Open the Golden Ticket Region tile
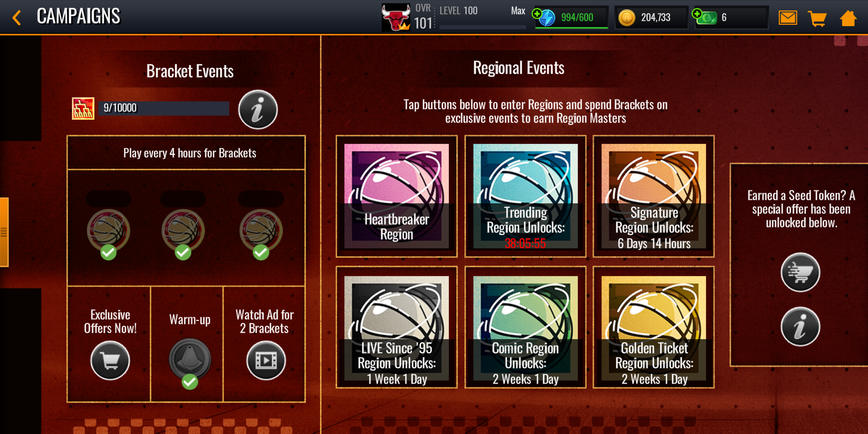This screenshot has width=868, height=434. click(x=654, y=327)
